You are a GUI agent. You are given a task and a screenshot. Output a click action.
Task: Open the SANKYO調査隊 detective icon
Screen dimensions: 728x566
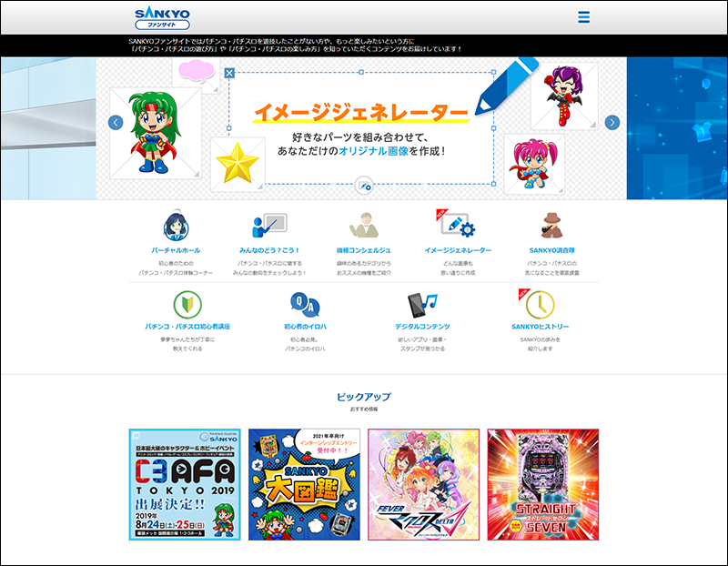coord(551,226)
